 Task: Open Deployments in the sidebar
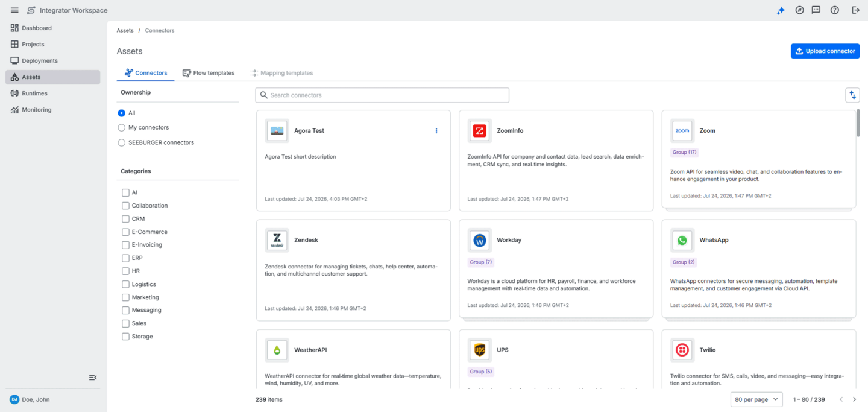[53, 60]
